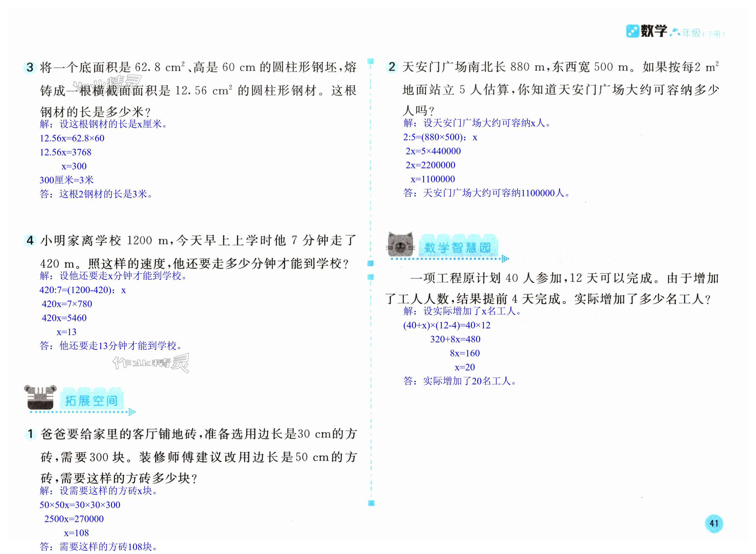Click the 作业精灵 watermark below question 4

[151, 363]
